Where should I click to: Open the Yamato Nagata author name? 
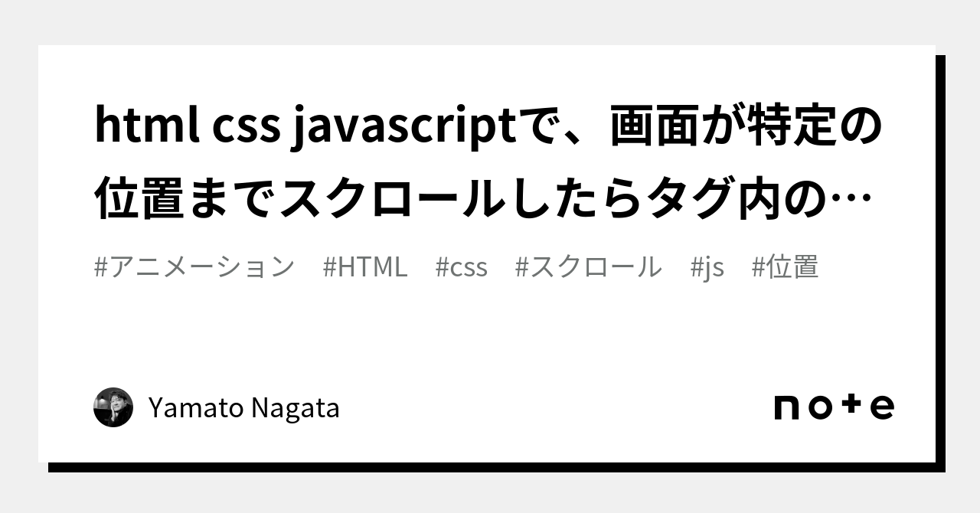coord(243,408)
